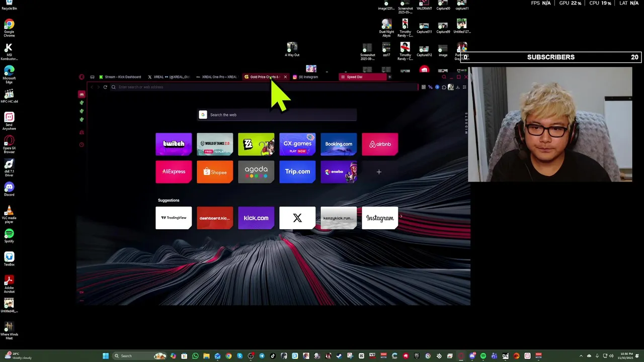Open the Shopee speed dial tile
Image resolution: width=644 pixels, height=362 pixels.
[215, 172]
